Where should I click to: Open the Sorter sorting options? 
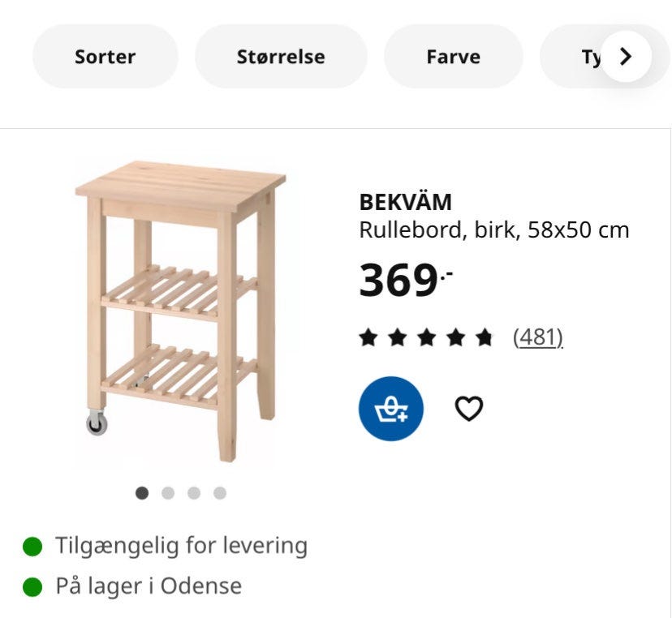tap(105, 57)
